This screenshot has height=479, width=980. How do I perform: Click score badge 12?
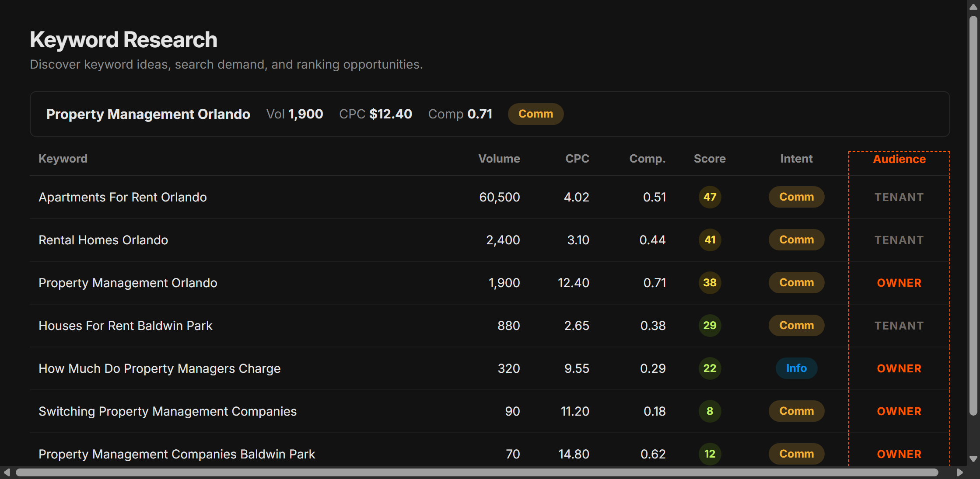(x=710, y=454)
